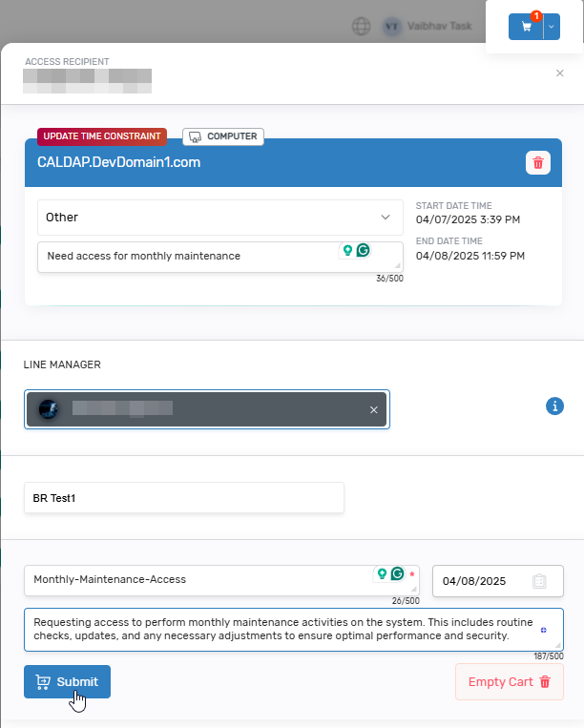This screenshot has width=584, height=728.
Task: Focus the BR Test1 input field
Action: [183, 498]
